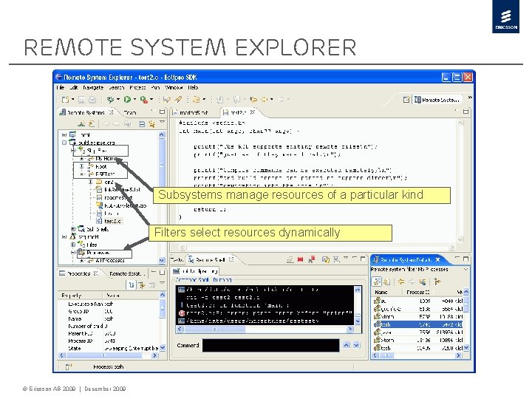Click the Command input field
The width and height of the screenshot is (532, 399).
click(270, 345)
